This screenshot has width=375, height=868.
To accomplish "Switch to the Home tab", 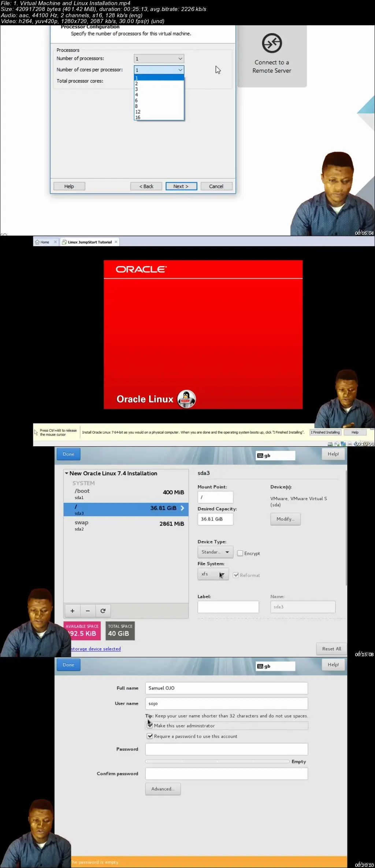I will point(46,242).
